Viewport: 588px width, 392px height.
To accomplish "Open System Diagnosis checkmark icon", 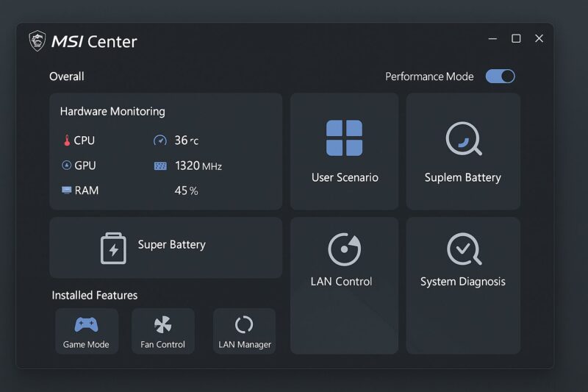I will point(465,249).
